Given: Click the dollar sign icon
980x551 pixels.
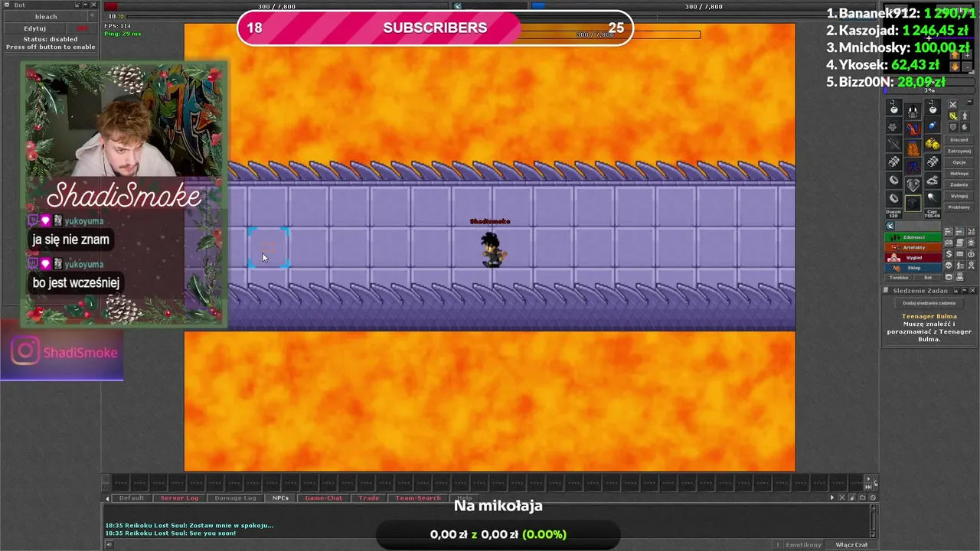Looking at the screenshot, I should (949, 253).
